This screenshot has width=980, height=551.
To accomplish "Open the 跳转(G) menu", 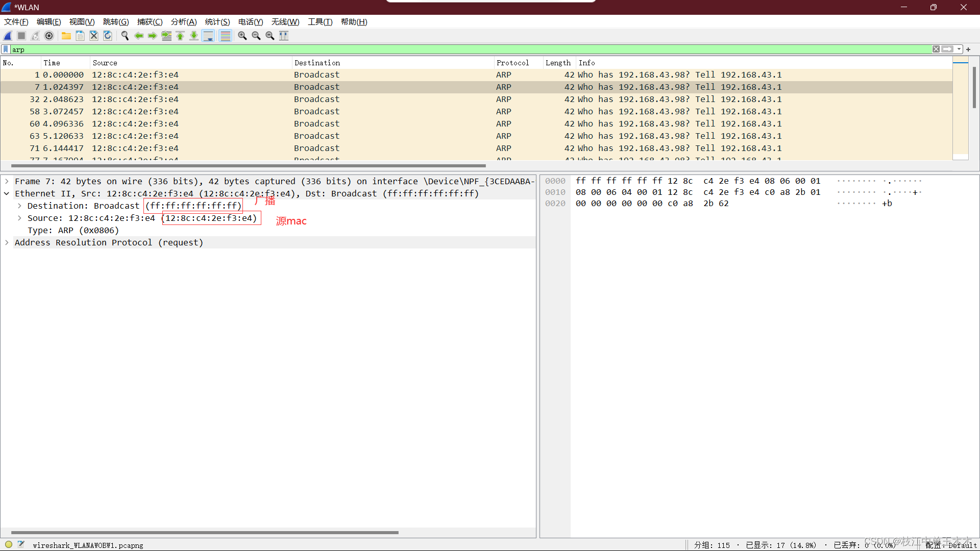I will (116, 22).
